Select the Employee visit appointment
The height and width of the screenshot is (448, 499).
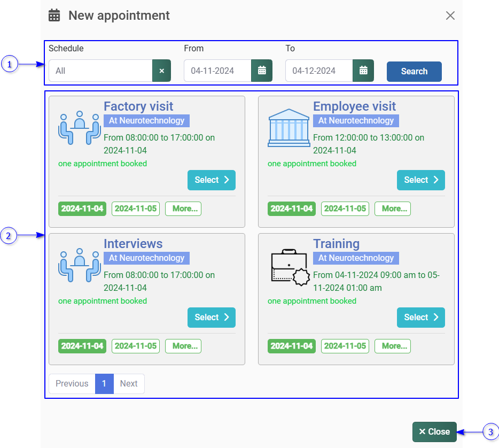421,180
